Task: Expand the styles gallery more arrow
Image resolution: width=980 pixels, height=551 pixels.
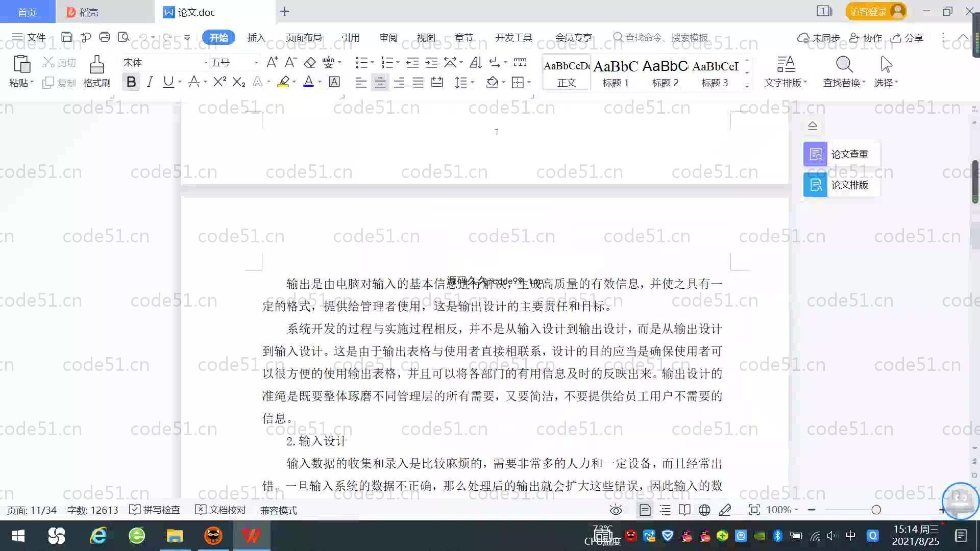Action: (747, 85)
